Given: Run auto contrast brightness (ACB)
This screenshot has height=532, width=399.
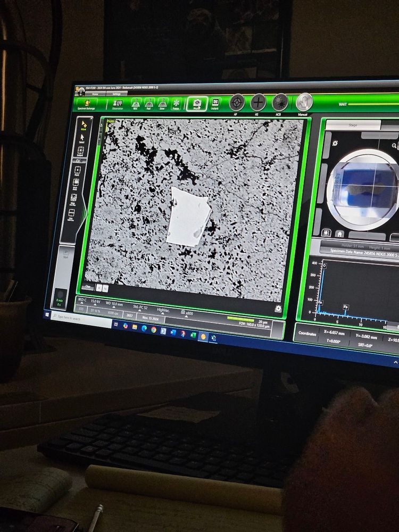Looking at the screenshot, I should click(280, 103).
